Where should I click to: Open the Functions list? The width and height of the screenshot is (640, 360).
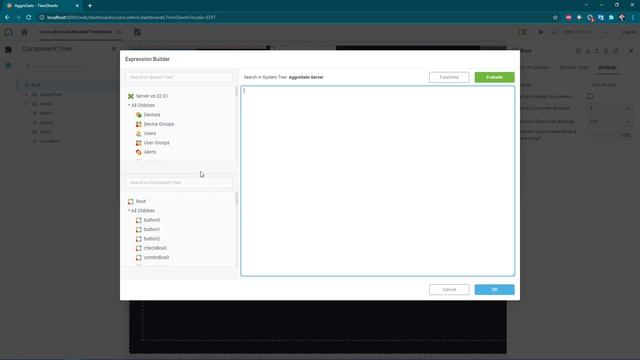[x=449, y=77]
